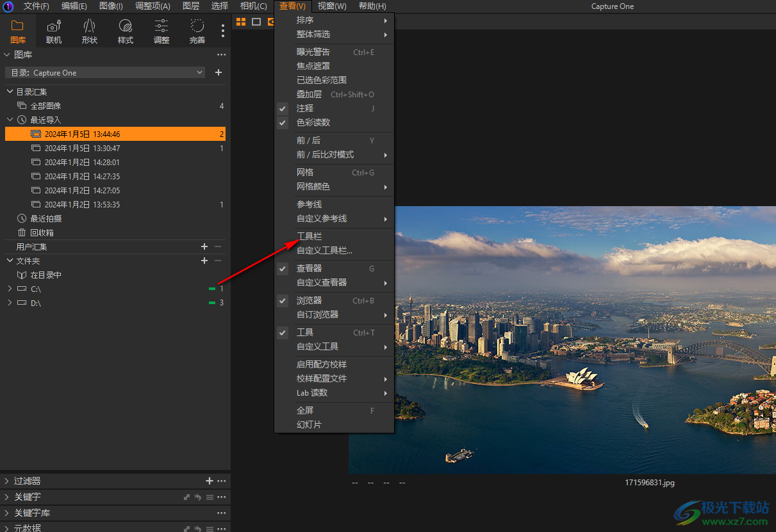
Task: Select the 全部图像 all images collection
Action: (45, 106)
